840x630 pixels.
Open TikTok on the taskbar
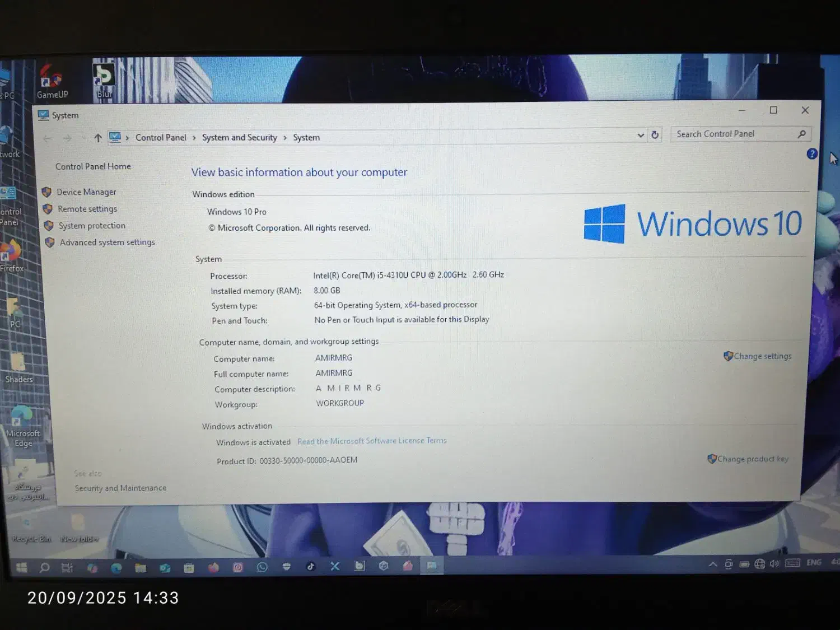[311, 567]
